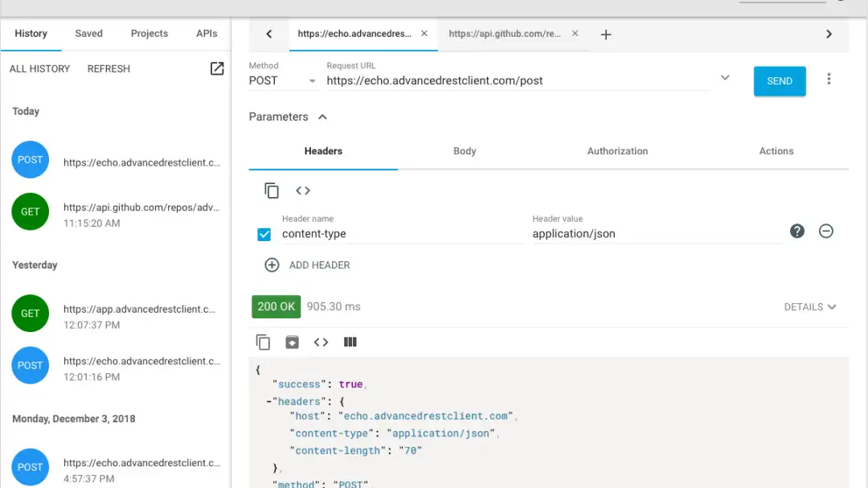This screenshot has height=488, width=868.
Task: Uncheck the content-type header checkbox
Action: [x=264, y=234]
